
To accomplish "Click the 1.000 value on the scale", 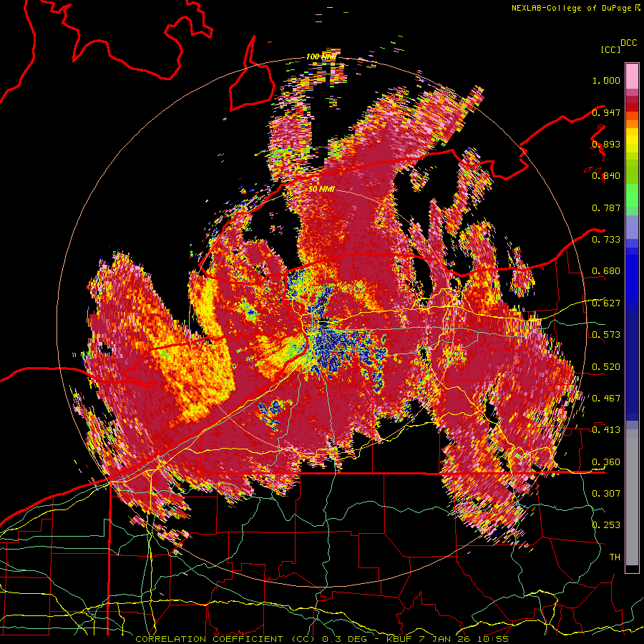I will coord(606,80).
